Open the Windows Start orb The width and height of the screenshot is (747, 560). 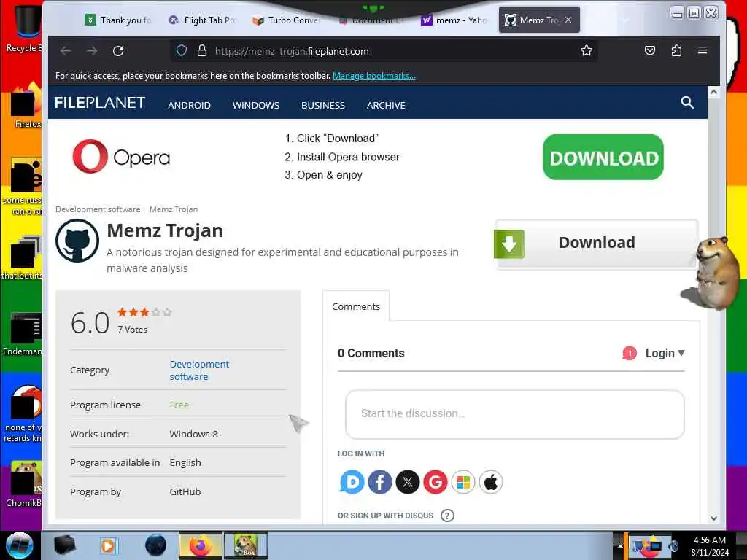[20, 545]
